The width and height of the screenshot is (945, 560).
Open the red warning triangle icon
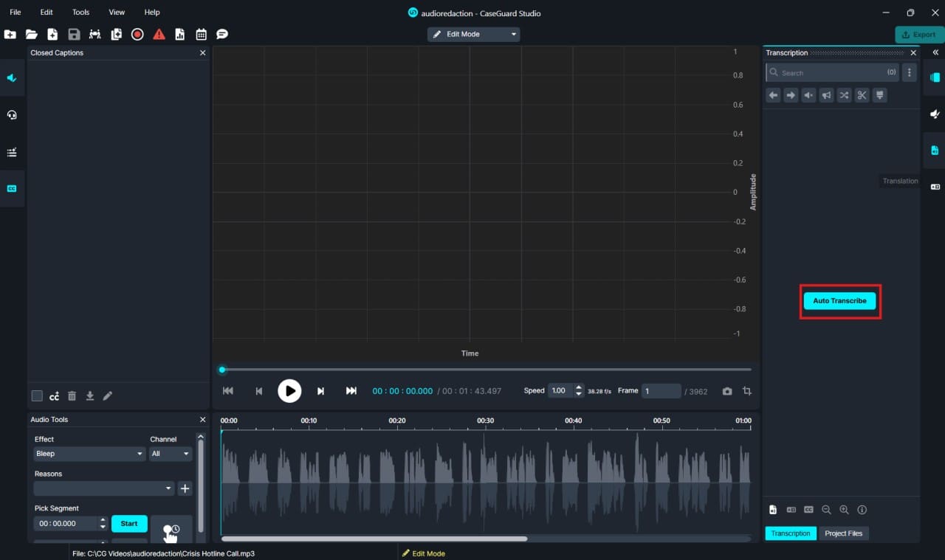point(159,34)
